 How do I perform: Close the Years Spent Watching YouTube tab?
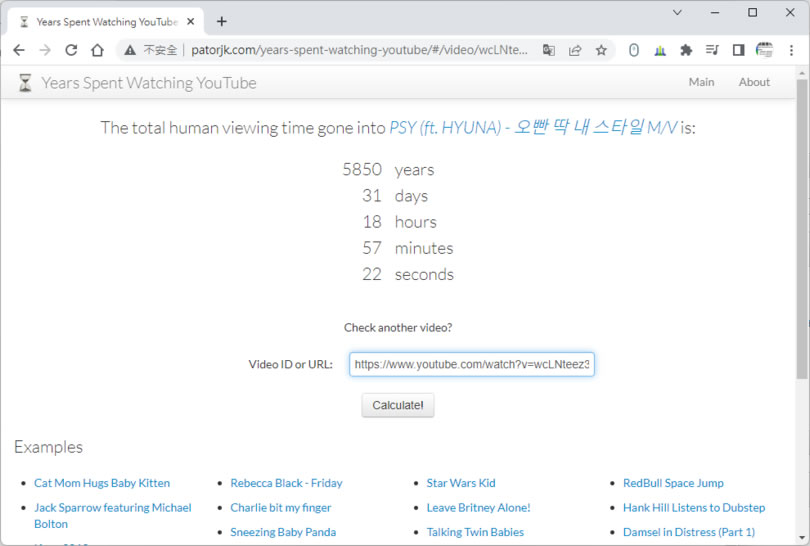click(191, 21)
